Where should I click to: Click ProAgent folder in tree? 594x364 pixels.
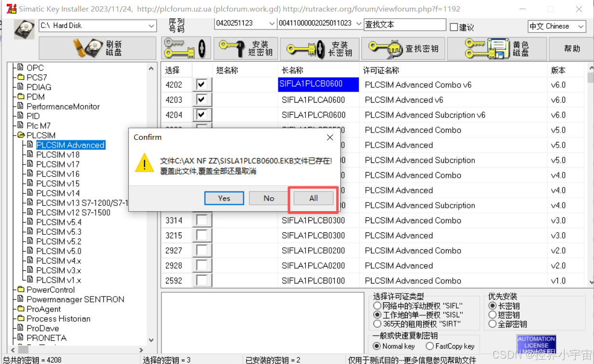[x=43, y=309]
